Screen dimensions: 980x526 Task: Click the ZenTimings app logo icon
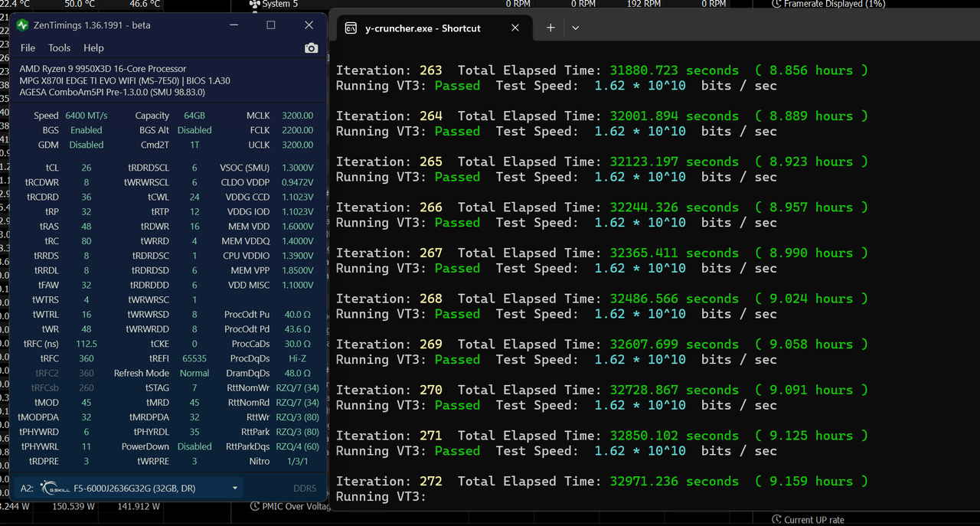(x=22, y=25)
